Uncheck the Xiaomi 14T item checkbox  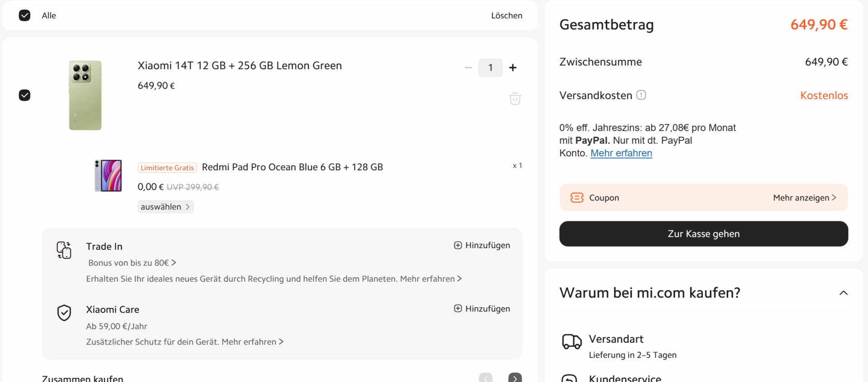click(x=24, y=95)
